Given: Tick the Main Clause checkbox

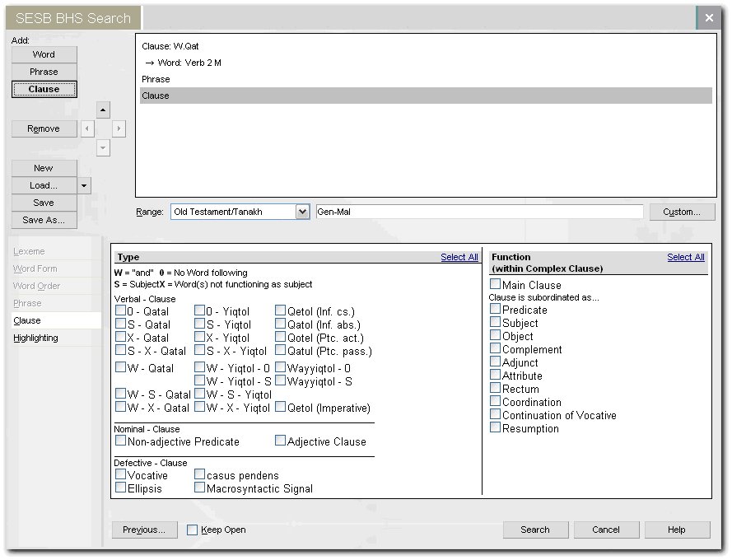Looking at the screenshot, I should (x=496, y=284).
